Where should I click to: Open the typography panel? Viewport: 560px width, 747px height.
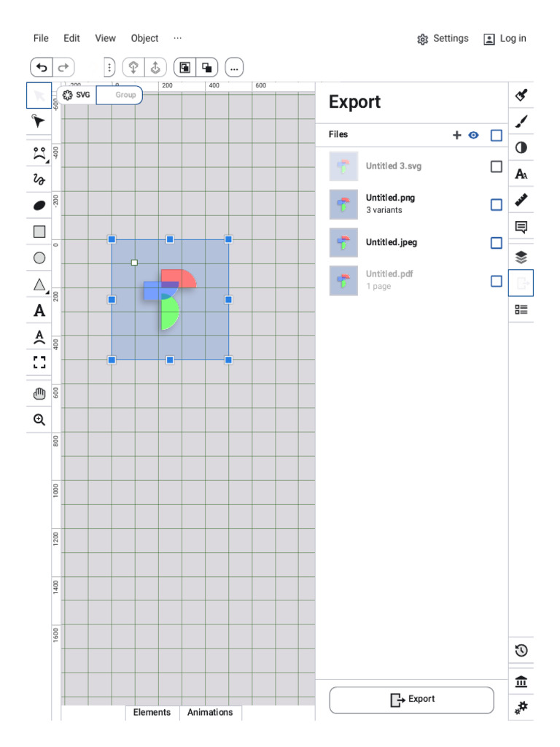(x=521, y=174)
